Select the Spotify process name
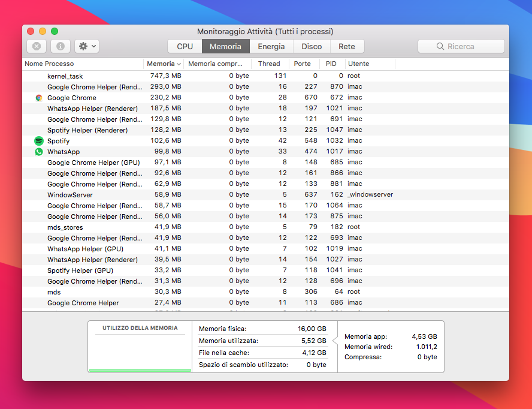This screenshot has height=409, width=532. coord(58,141)
